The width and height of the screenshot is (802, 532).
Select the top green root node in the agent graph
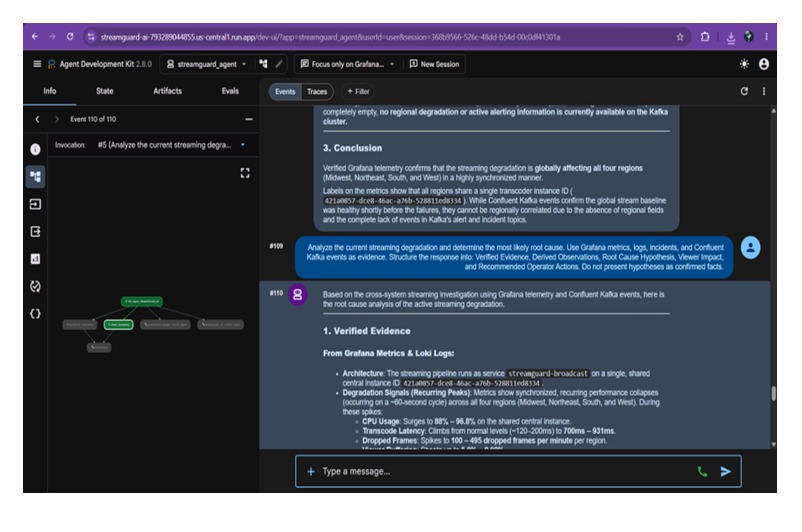click(142, 301)
